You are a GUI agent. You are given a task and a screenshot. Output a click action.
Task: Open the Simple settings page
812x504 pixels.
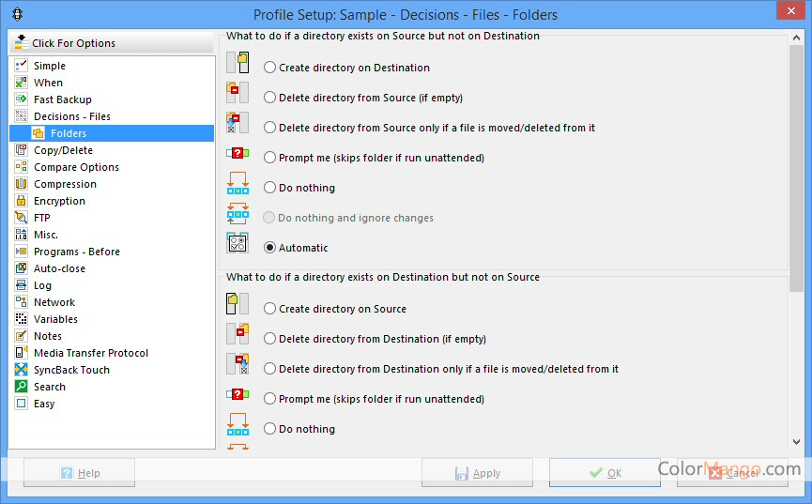50,66
